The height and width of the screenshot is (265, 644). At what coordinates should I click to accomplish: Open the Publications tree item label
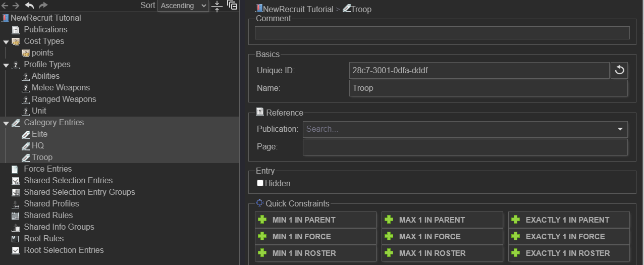(x=45, y=29)
